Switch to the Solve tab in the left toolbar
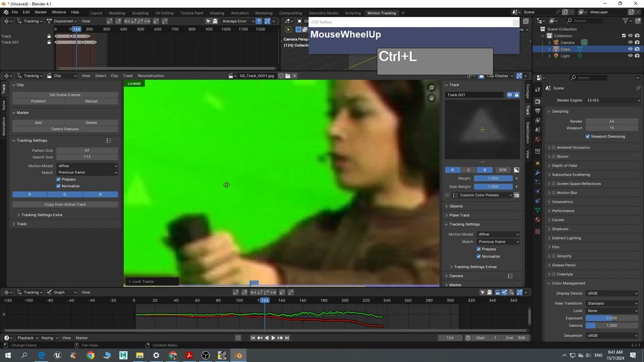 (4, 105)
